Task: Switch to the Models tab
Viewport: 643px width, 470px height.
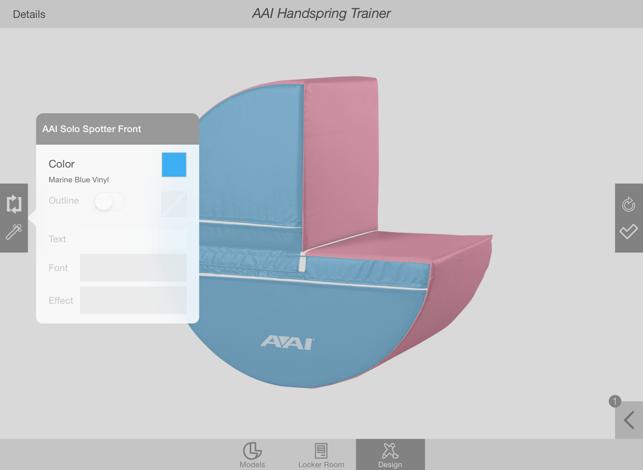Action: coord(252,455)
